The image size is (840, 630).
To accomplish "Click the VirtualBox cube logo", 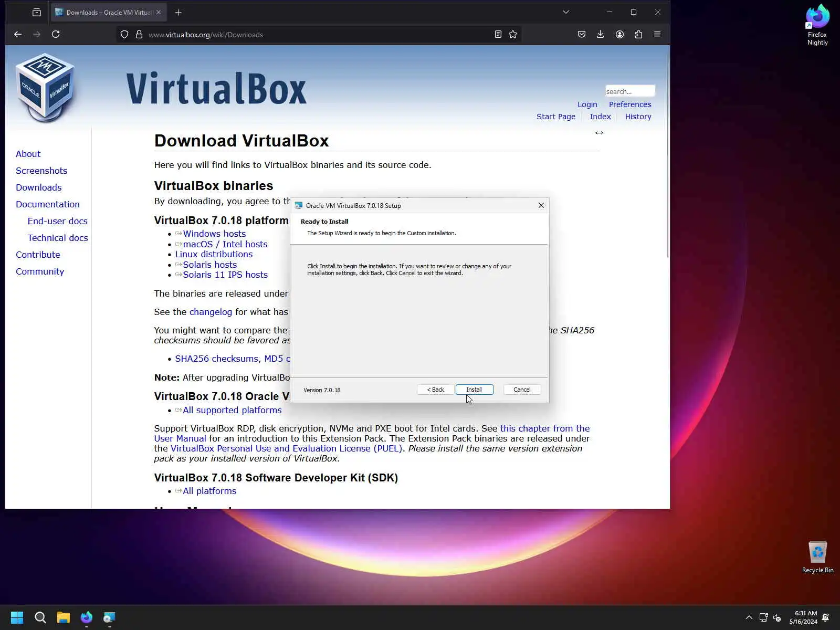I will point(45,88).
